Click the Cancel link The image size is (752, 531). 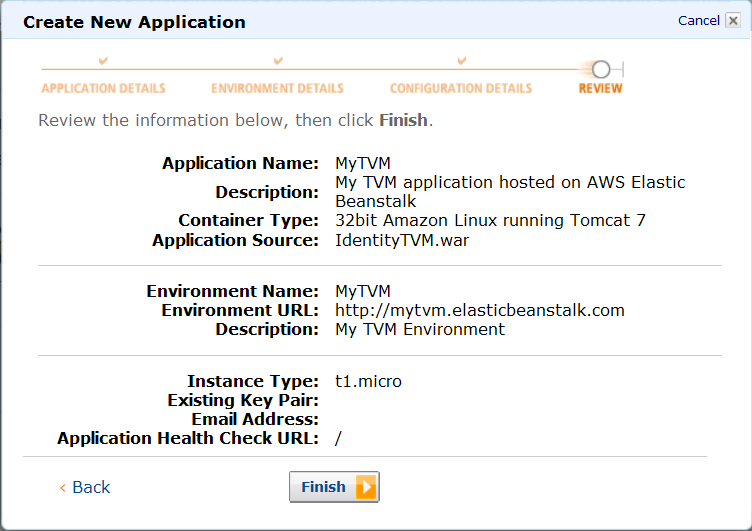click(698, 21)
